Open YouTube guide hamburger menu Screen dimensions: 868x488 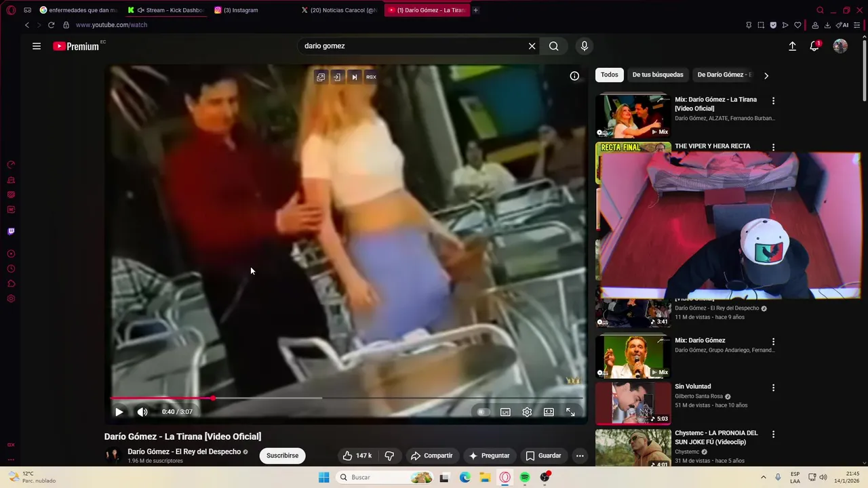(x=37, y=46)
